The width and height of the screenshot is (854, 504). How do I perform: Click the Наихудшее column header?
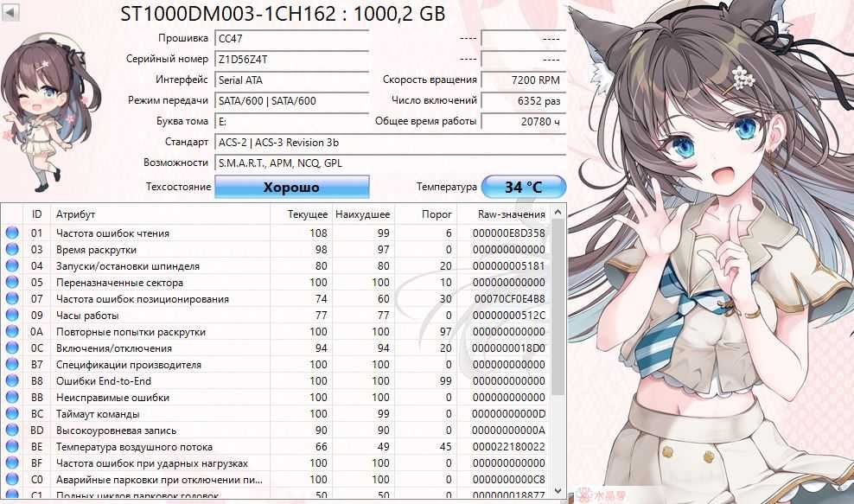click(363, 214)
